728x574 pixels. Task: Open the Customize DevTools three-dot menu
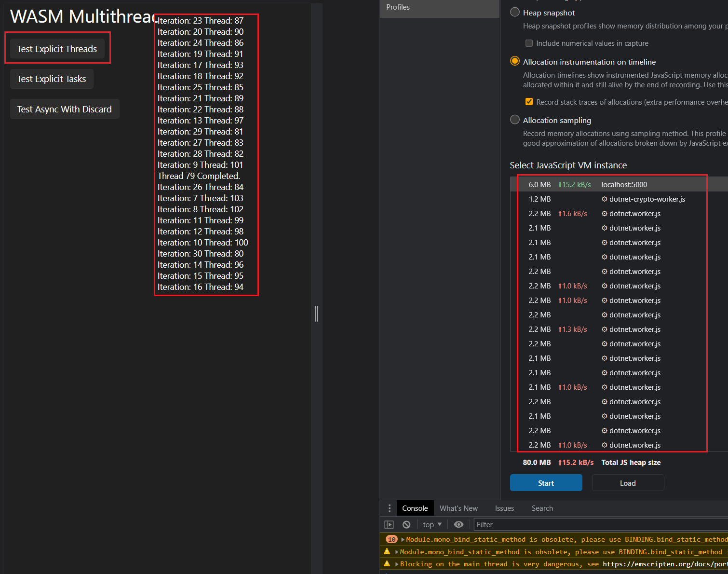point(389,508)
